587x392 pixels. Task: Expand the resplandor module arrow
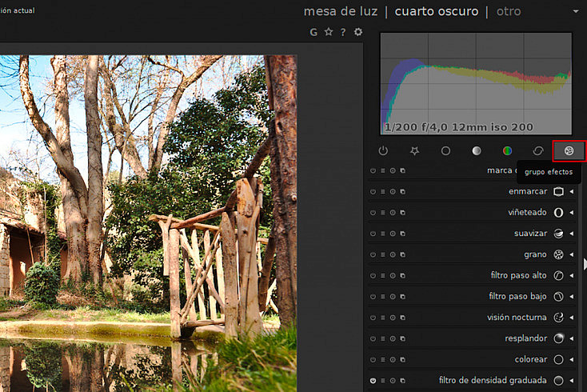pyautogui.click(x=572, y=338)
